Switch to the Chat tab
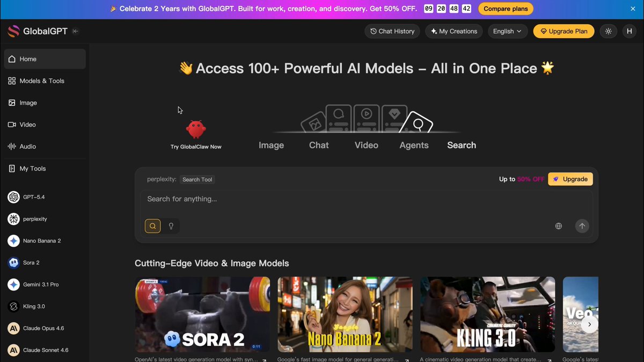Image resolution: width=644 pixels, height=362 pixels. tap(319, 145)
